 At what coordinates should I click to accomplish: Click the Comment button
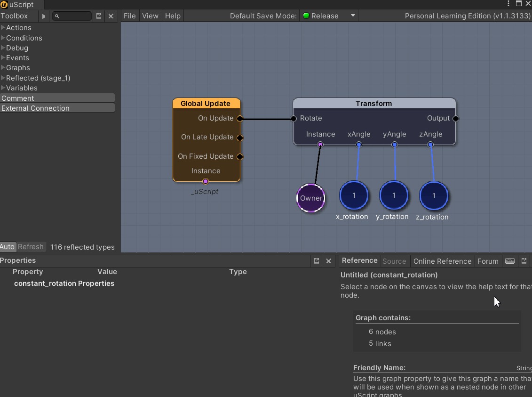click(57, 98)
